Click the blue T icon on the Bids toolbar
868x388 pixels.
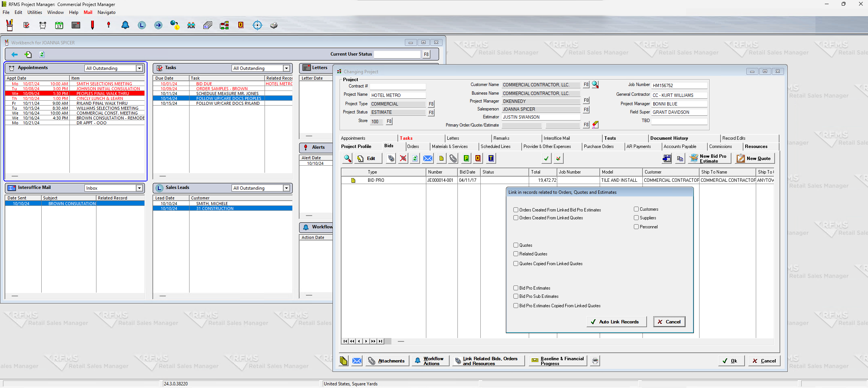(490, 158)
